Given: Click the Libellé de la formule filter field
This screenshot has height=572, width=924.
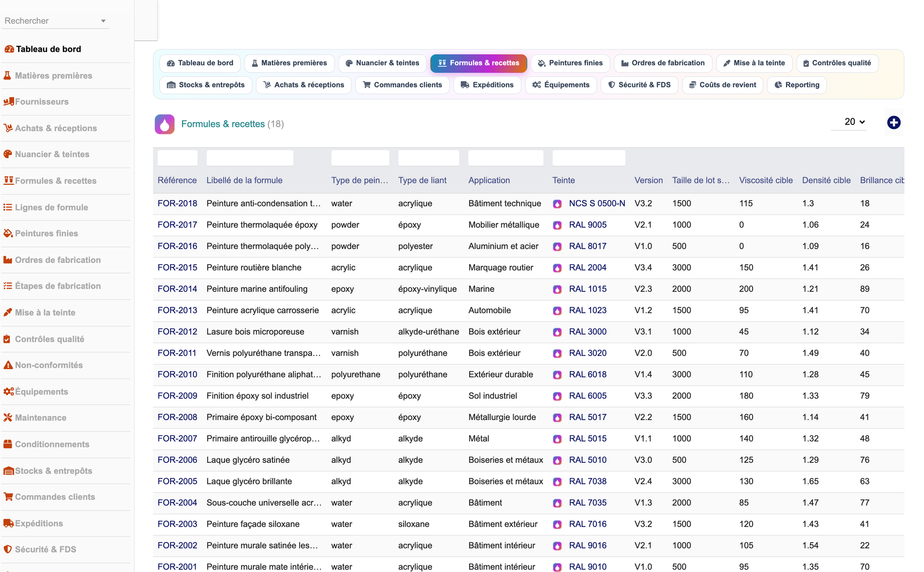Looking at the screenshot, I should [250, 158].
